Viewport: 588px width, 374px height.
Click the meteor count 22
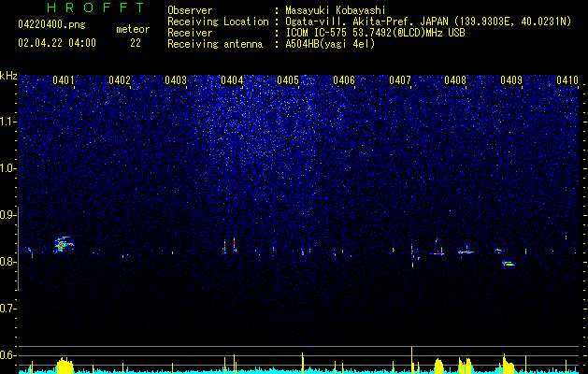click(x=136, y=43)
